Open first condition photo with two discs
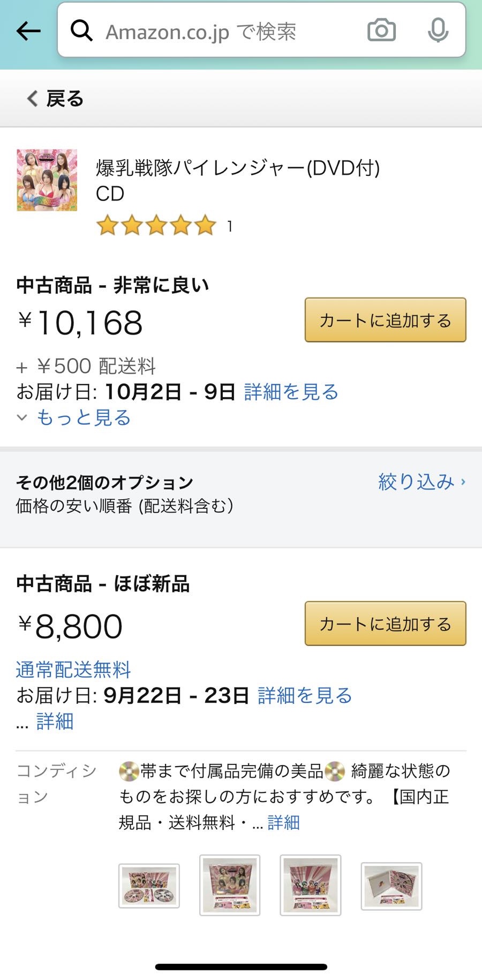The width and height of the screenshot is (482, 980). pos(149,886)
